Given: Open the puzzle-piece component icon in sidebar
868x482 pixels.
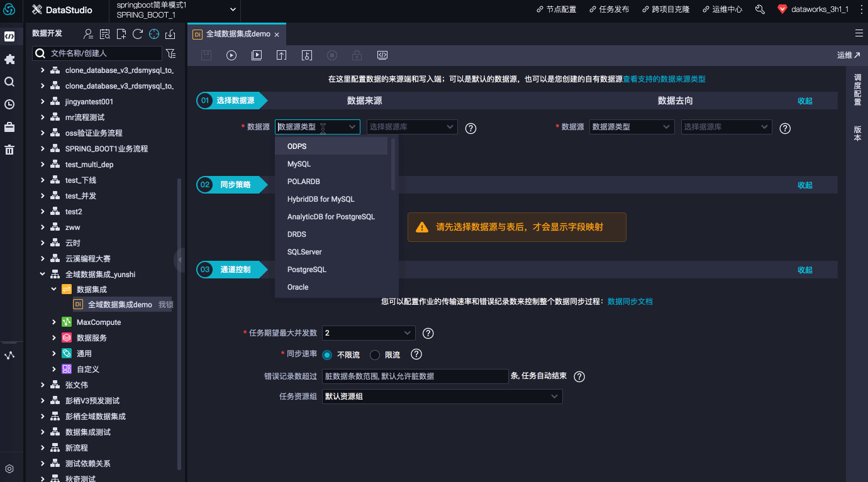Looking at the screenshot, I should pyautogui.click(x=9, y=59).
